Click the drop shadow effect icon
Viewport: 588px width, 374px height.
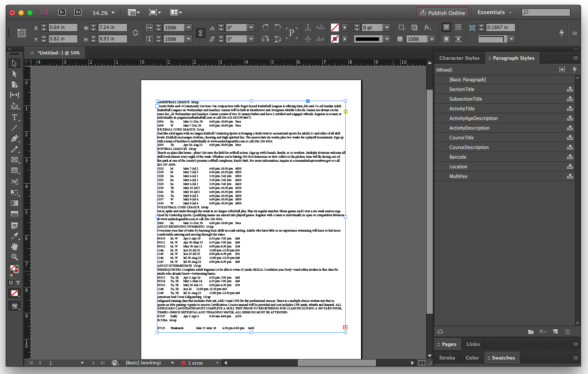click(414, 27)
